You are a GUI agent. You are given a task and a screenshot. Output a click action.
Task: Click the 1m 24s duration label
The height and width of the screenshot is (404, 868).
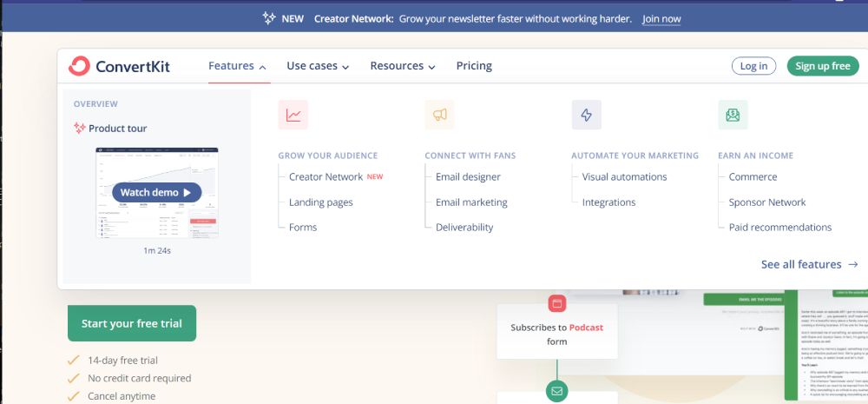(156, 250)
